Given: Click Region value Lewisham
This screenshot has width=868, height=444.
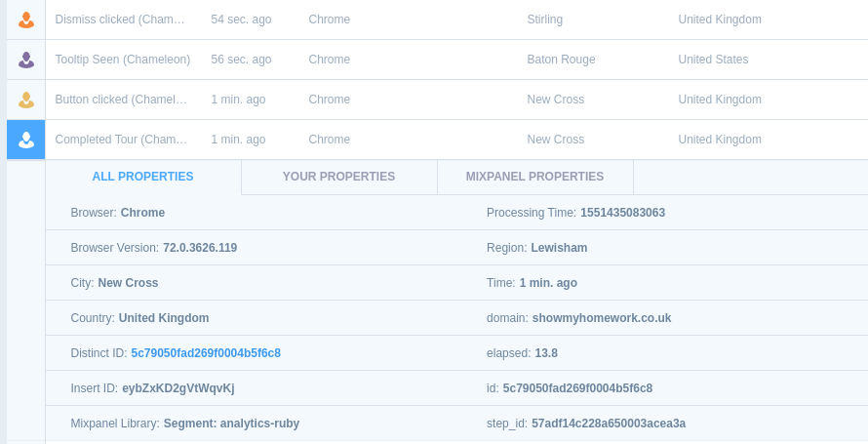Looking at the screenshot, I should coord(559,248).
